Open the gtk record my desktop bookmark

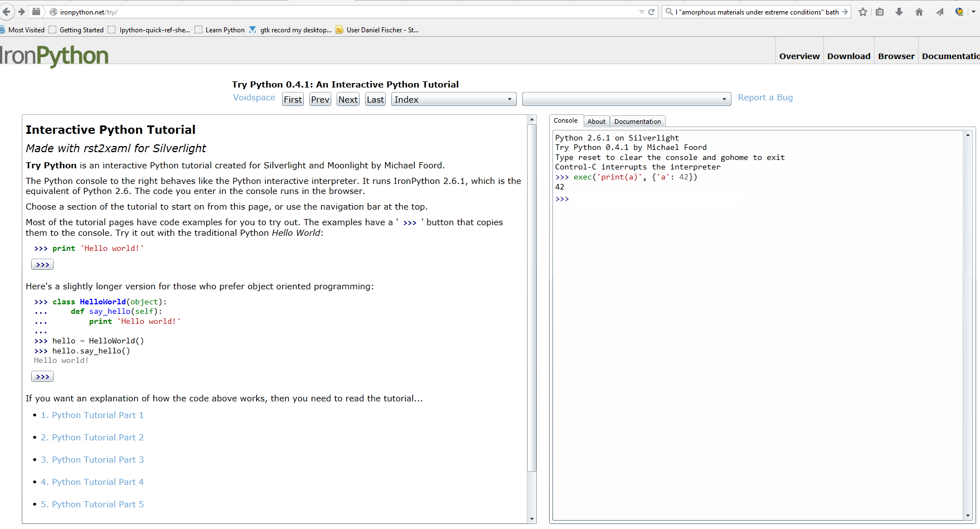coord(290,30)
